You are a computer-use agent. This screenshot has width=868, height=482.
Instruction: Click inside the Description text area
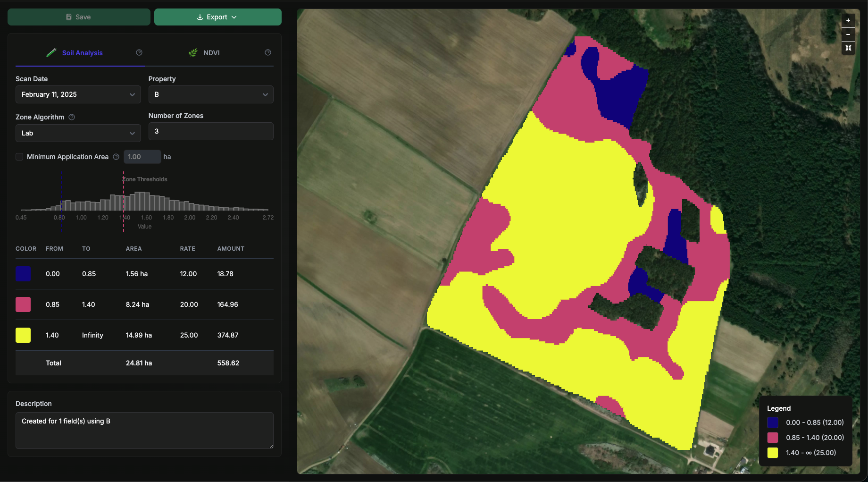pyautogui.click(x=144, y=430)
